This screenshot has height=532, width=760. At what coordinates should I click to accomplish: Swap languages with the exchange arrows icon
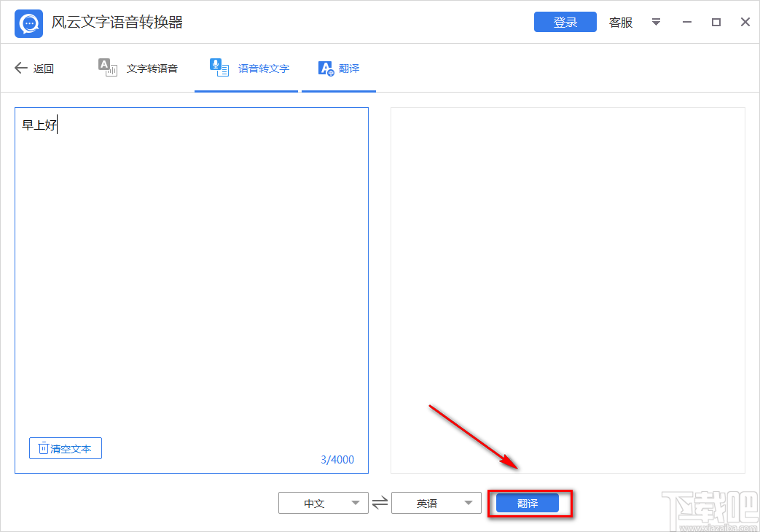point(380,503)
